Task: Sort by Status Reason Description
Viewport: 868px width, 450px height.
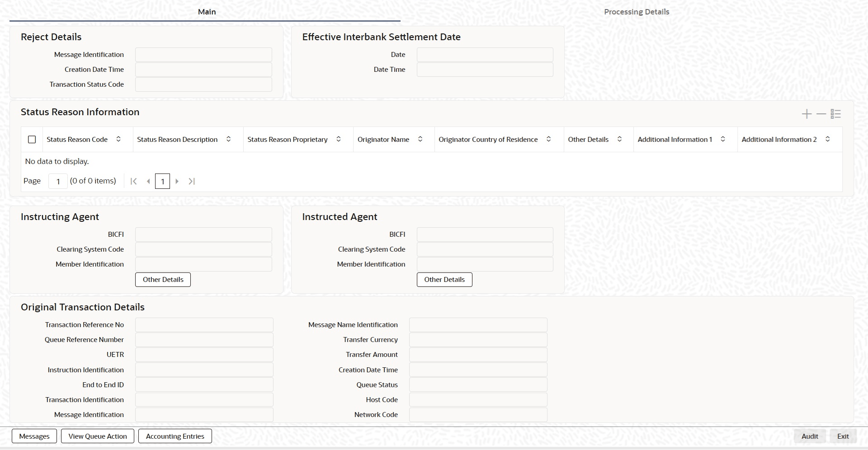Action: (229, 139)
